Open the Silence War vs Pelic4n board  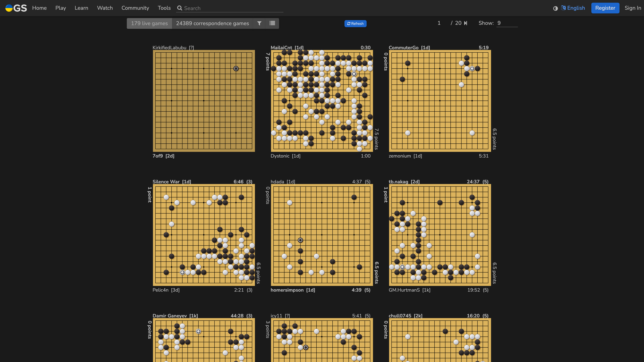[204, 235]
